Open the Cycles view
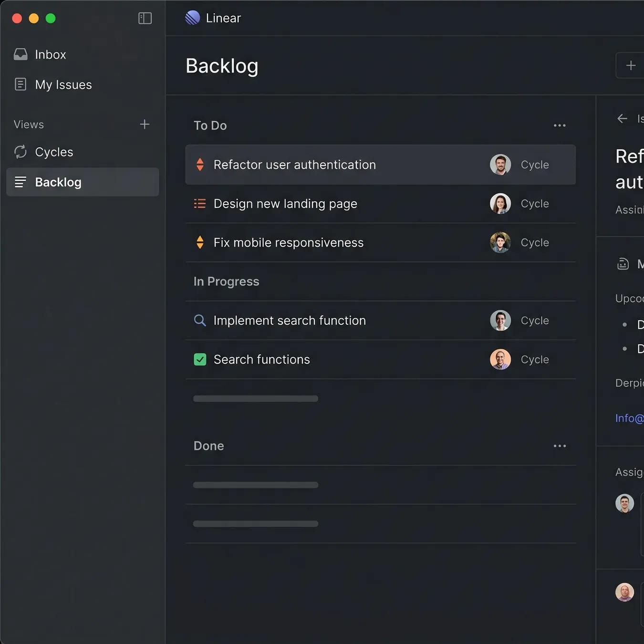The image size is (644, 644). pos(44,152)
